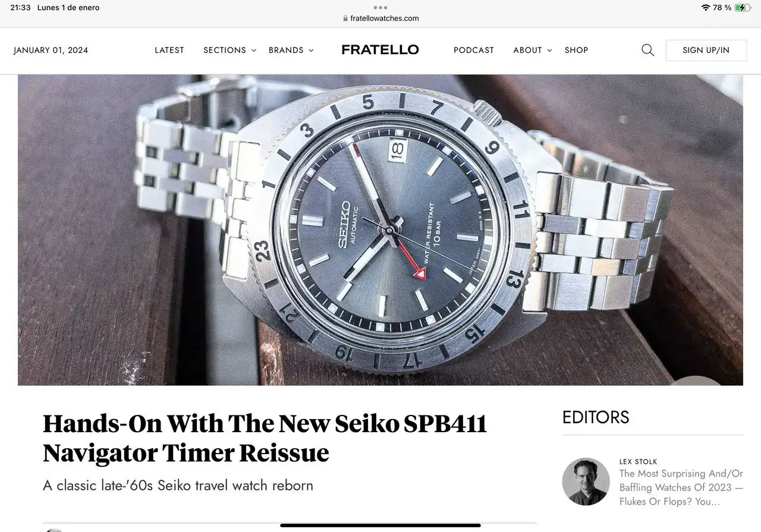This screenshot has width=761, height=532.
Task: Open Most Surprising Watches Of 2023 article
Action: point(681,487)
